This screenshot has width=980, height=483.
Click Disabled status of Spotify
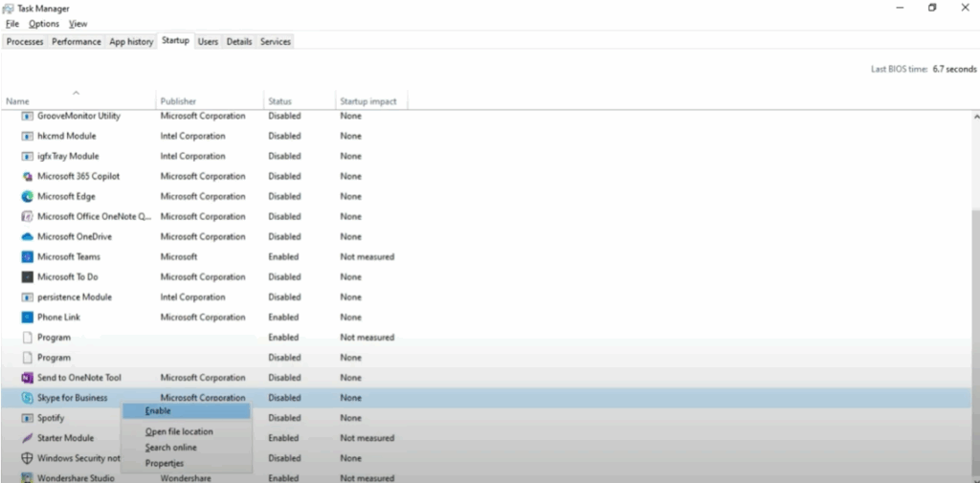tap(284, 418)
